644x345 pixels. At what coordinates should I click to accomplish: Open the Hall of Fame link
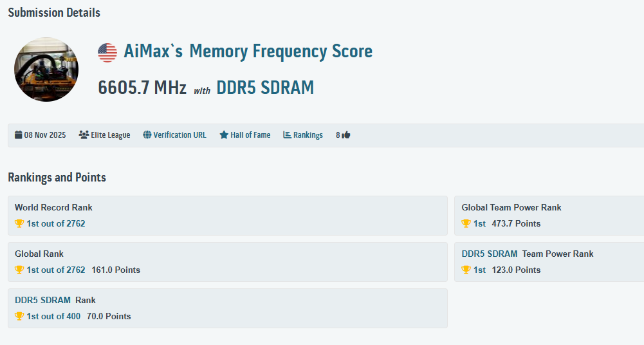pyautogui.click(x=250, y=135)
